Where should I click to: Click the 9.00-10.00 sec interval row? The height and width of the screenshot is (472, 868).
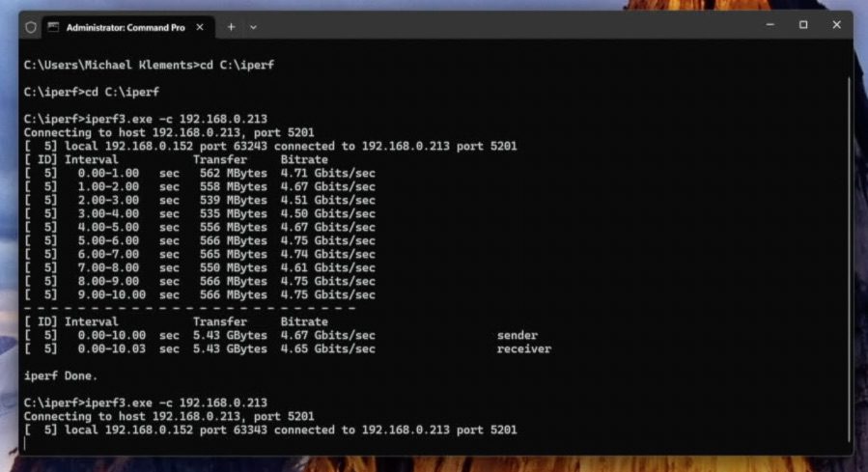(x=199, y=295)
